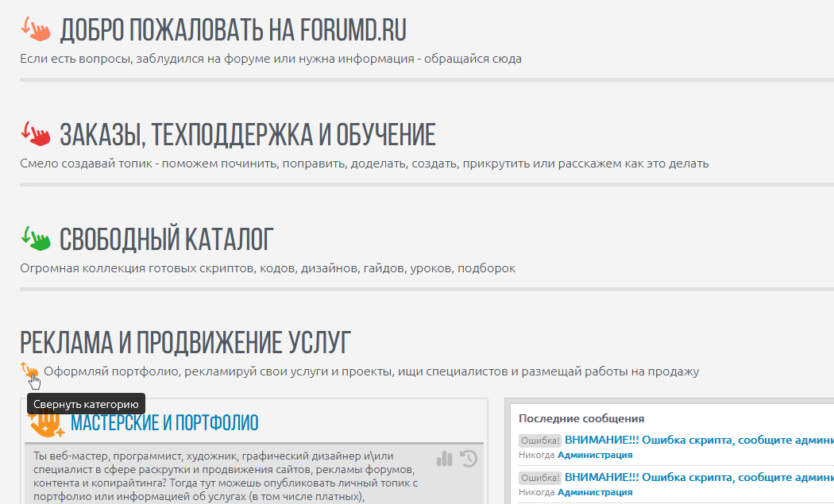
Task: Open the second Администрация author link
Action: pyautogui.click(x=595, y=492)
